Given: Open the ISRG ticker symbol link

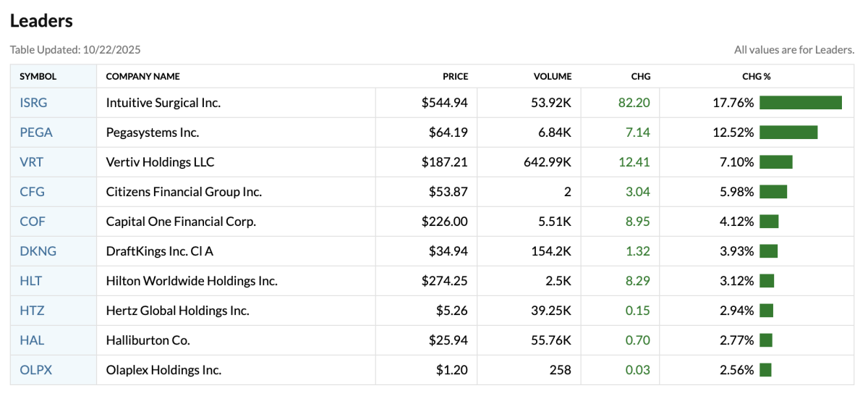Looking at the screenshot, I should tap(33, 103).
